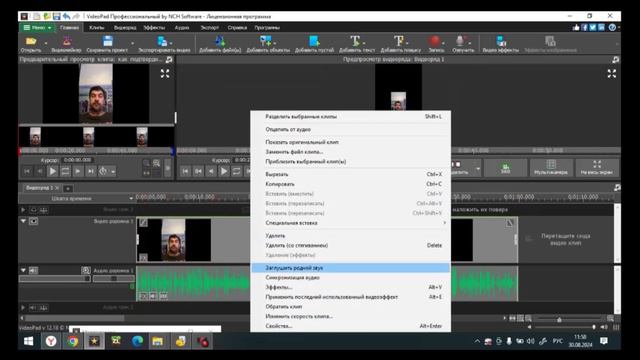Play the clip preview
Viewport: 640px width, 360px height.
[x=53, y=171]
